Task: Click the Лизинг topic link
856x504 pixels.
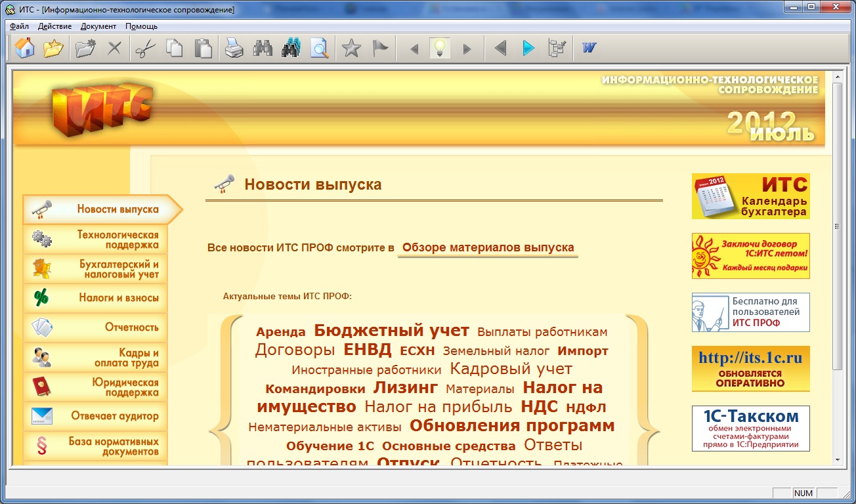Action: tap(405, 387)
